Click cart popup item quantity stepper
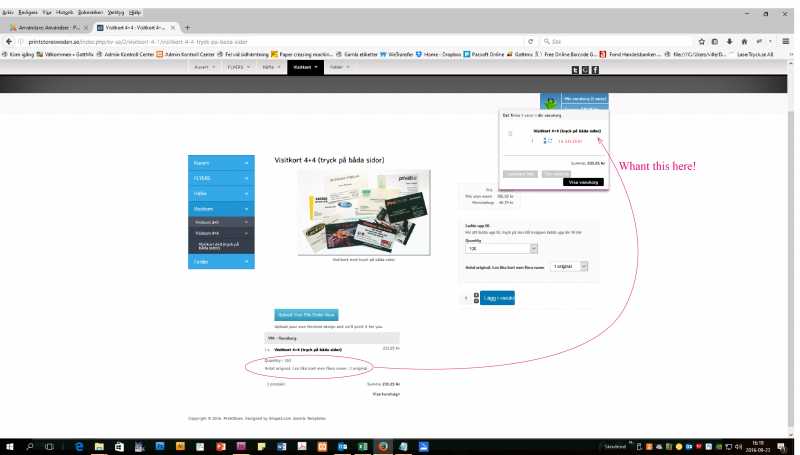The width and height of the screenshot is (800, 455). tap(545, 141)
